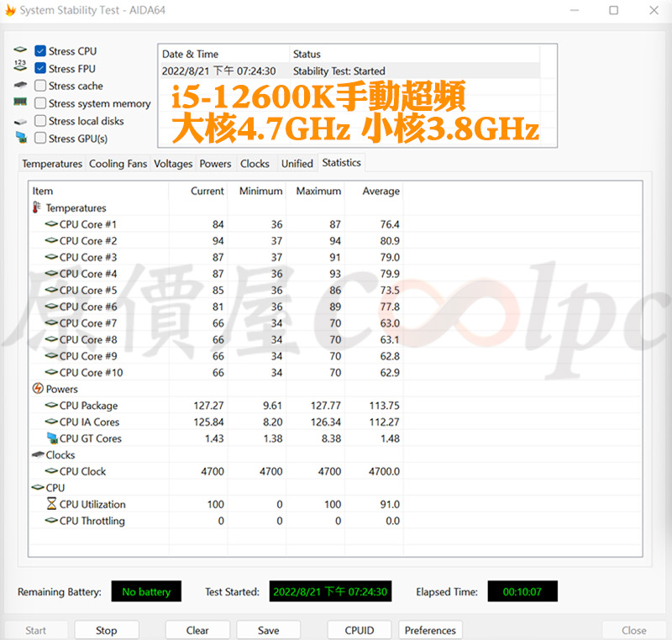Screen dimensions: 672x640
Task: Click the chip icon next to the CPU group
Action: click(x=38, y=487)
